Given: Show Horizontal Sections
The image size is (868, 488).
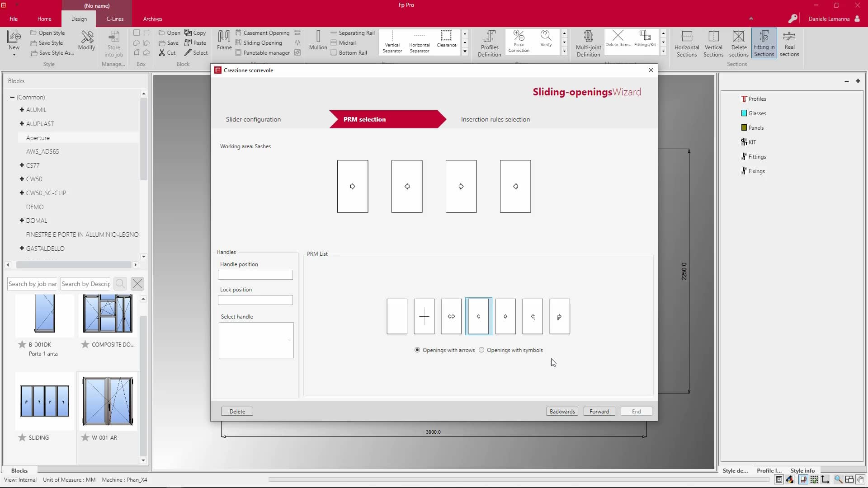Looking at the screenshot, I should pyautogui.click(x=687, y=43).
